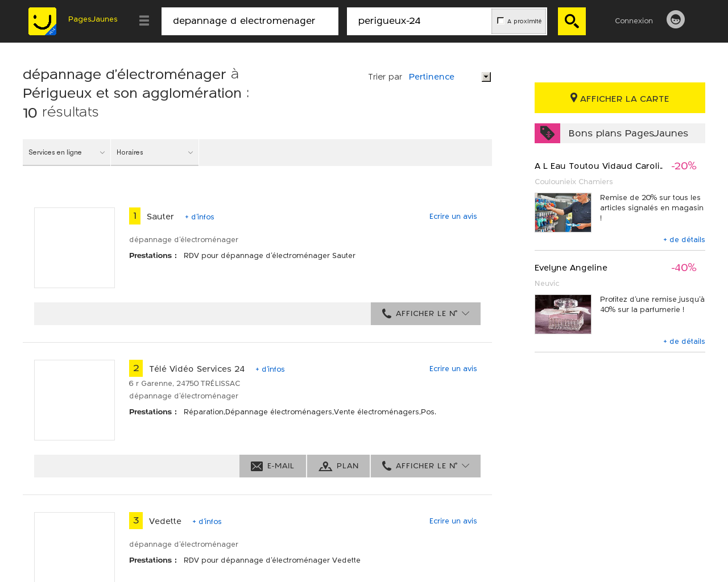Expand the 'Services en ligne' filter
728x582 pixels.
coord(67,152)
